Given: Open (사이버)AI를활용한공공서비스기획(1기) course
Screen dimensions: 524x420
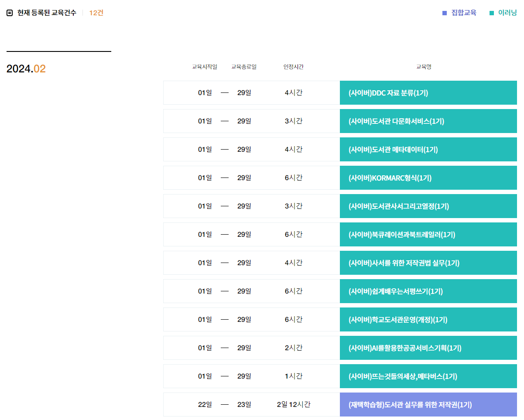Looking at the screenshot, I should [428, 348].
